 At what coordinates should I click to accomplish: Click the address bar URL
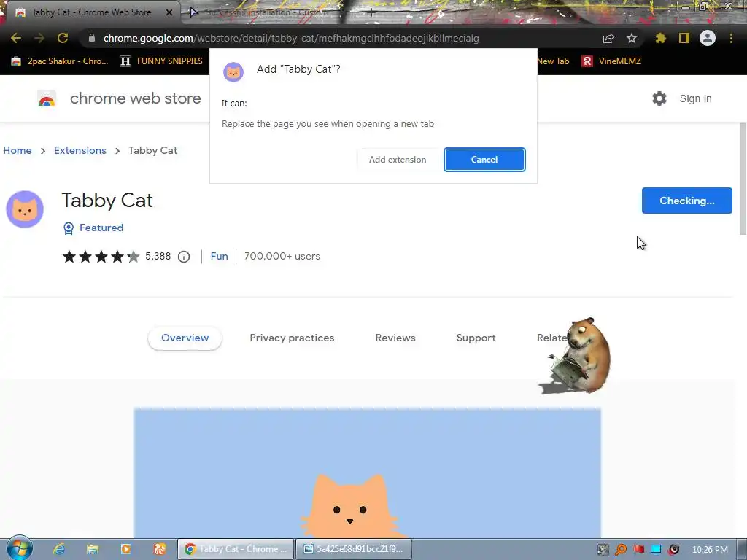pos(291,38)
